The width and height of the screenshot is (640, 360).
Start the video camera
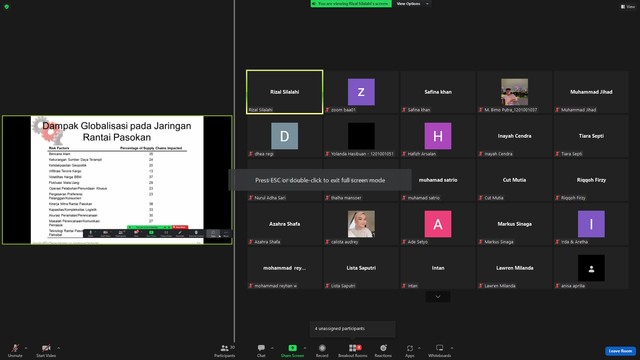point(46,350)
